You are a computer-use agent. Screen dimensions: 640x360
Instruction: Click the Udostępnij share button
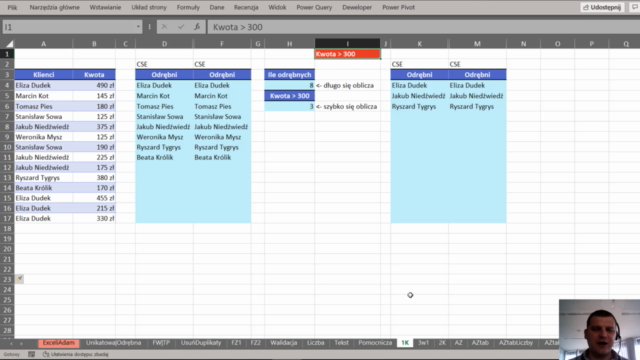click(x=602, y=7)
